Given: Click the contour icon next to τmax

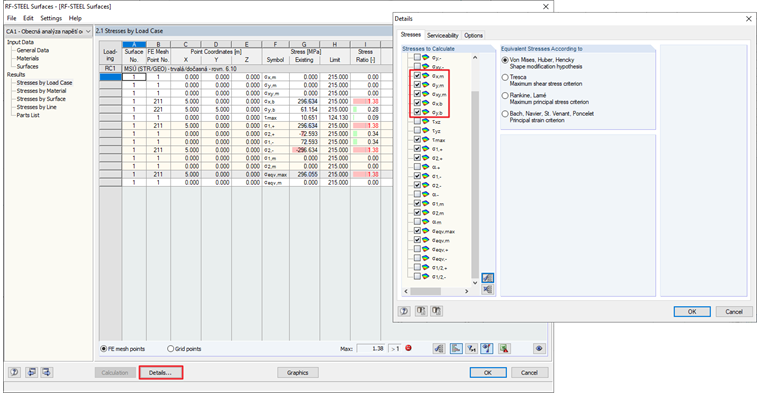Looking at the screenshot, I should click(426, 140).
